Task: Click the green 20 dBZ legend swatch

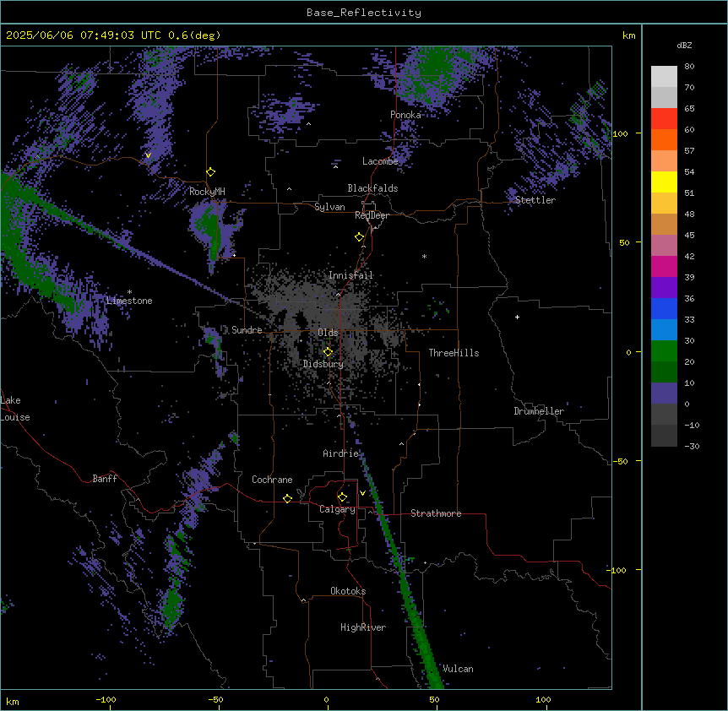Action: 664,351
